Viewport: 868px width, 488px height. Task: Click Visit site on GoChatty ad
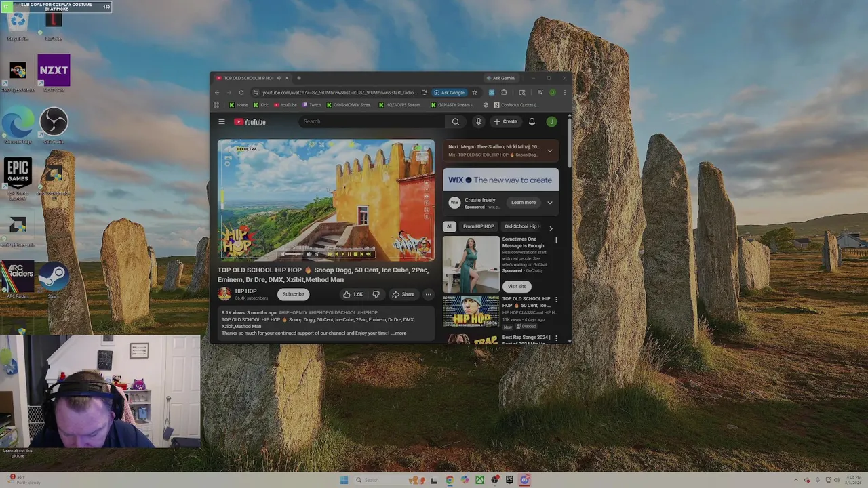click(x=517, y=286)
